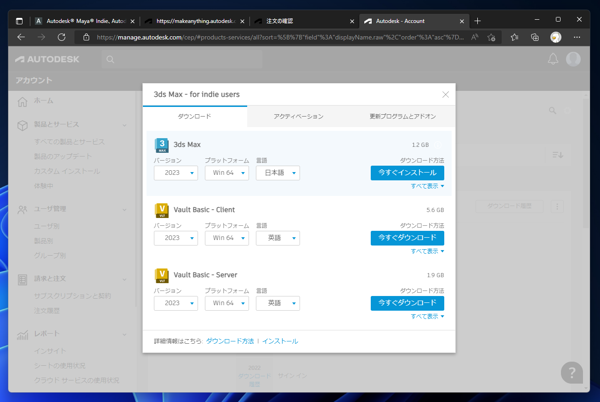Switch to the Autodesk Maya Indie browser tab
The image size is (600, 402).
point(85,21)
